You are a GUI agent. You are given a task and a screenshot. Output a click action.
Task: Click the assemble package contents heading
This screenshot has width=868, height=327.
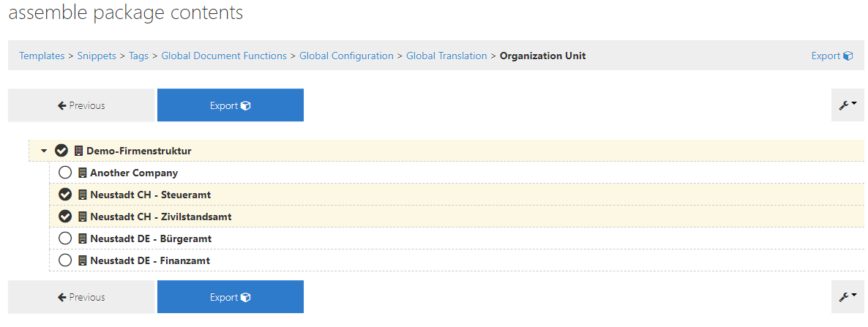click(x=126, y=12)
